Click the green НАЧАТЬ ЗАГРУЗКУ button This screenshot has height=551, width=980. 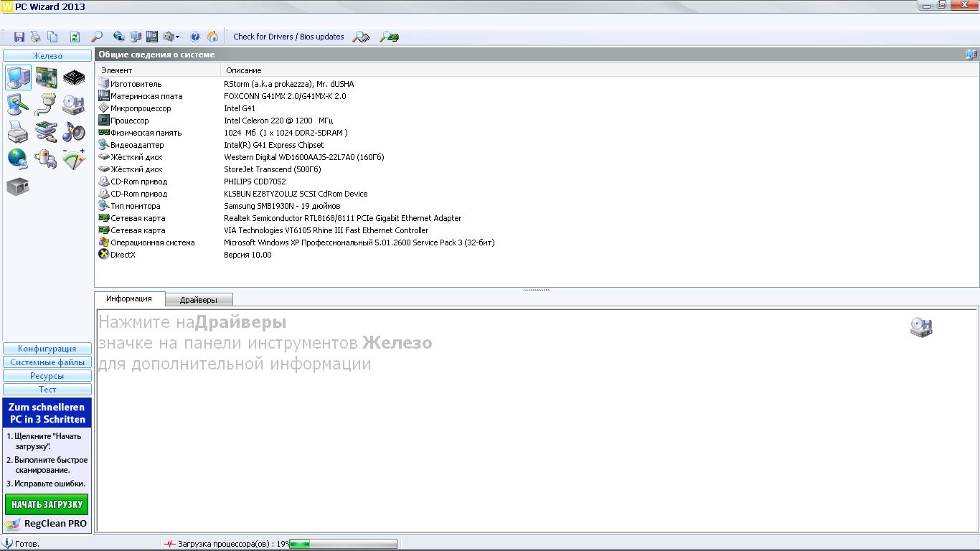click(47, 504)
